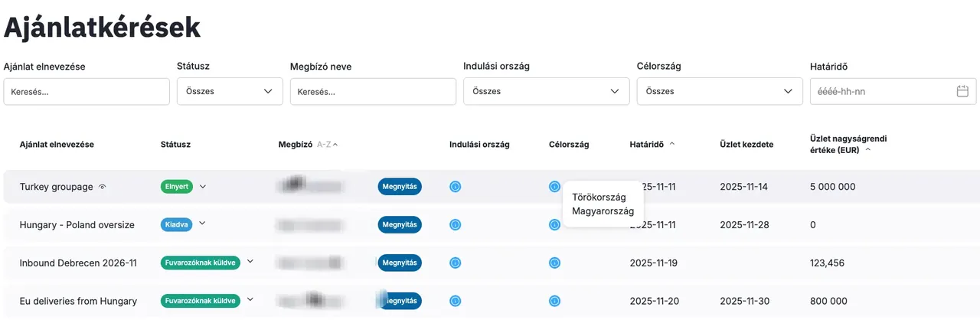
Task: Click the Ajánlat elnevezése search field
Action: point(87,91)
